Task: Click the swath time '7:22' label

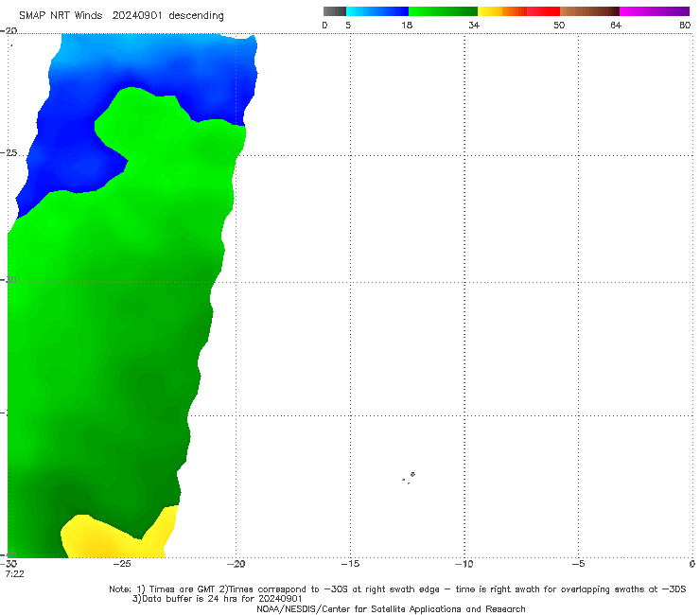Action: click(x=14, y=574)
